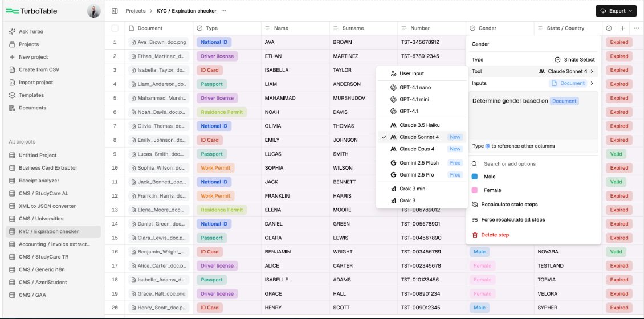Click the Recalculate stale steps icon
Image resolution: width=644 pixels, height=319 pixels.
point(475,205)
